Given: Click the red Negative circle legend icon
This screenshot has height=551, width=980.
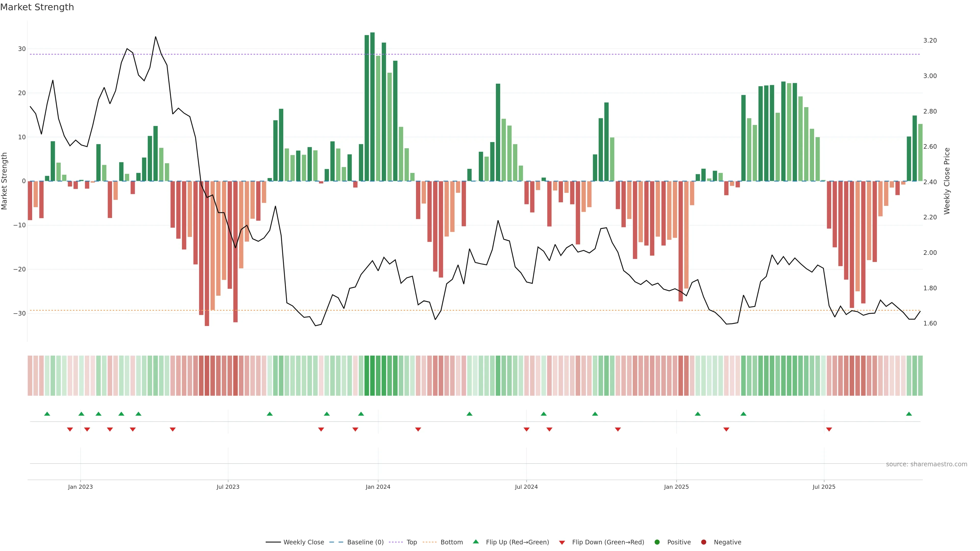Looking at the screenshot, I should pyautogui.click(x=703, y=542).
